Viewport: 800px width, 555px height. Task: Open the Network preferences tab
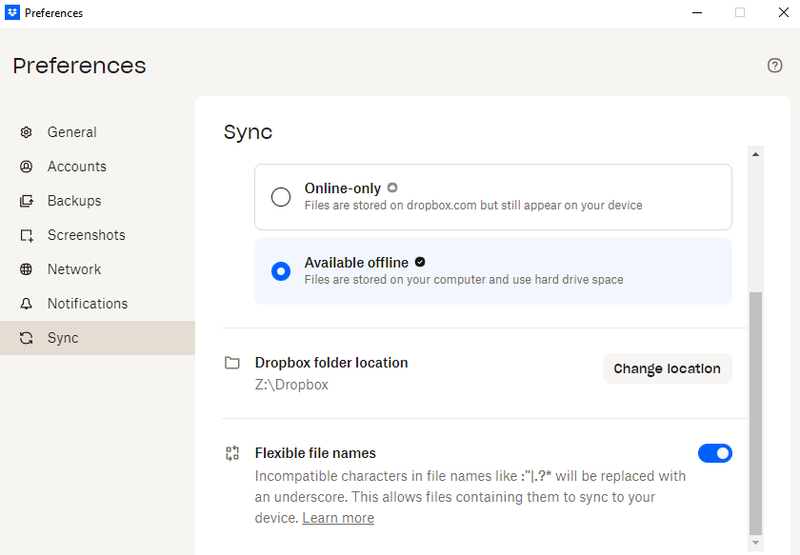point(74,270)
